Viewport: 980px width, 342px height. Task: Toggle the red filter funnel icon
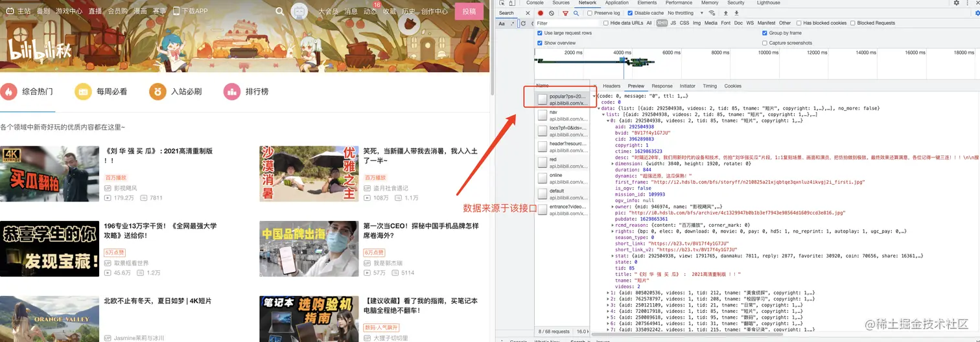pyautogui.click(x=566, y=13)
